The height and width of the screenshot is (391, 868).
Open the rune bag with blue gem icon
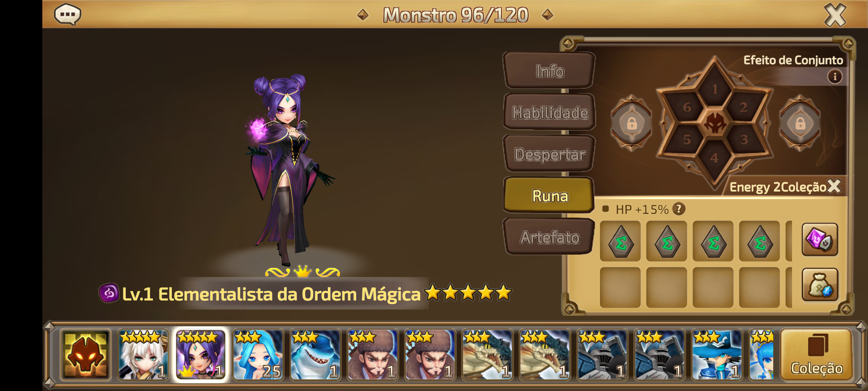tap(820, 285)
